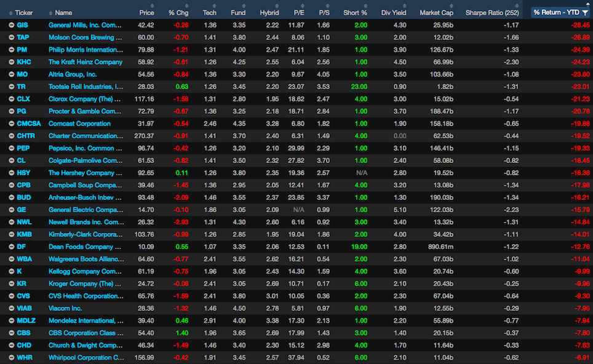Sort by the P/E column header
Image resolution: width=593 pixels, height=364 pixels.
299,13
